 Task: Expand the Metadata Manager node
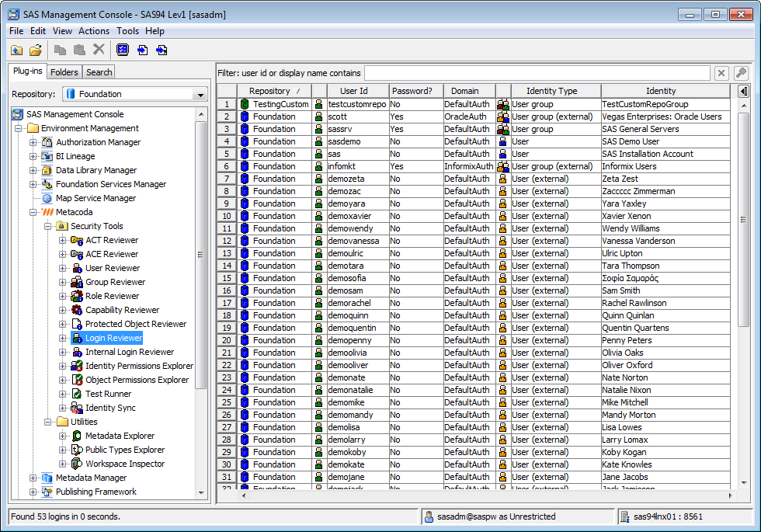33,478
